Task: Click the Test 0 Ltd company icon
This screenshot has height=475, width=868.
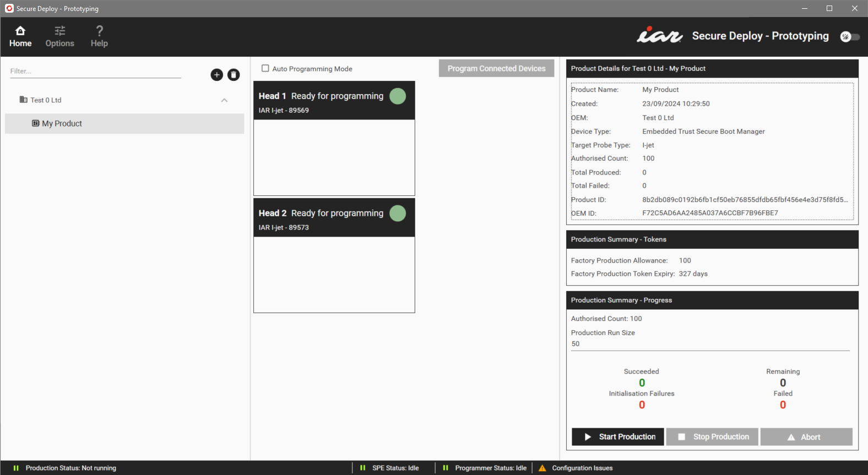Action: tap(23, 100)
